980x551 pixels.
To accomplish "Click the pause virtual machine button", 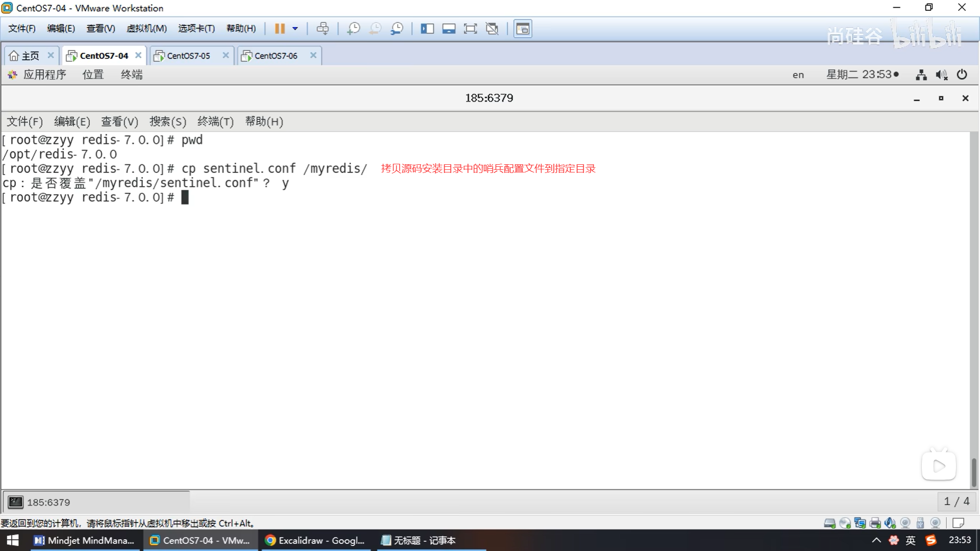I will pyautogui.click(x=279, y=29).
